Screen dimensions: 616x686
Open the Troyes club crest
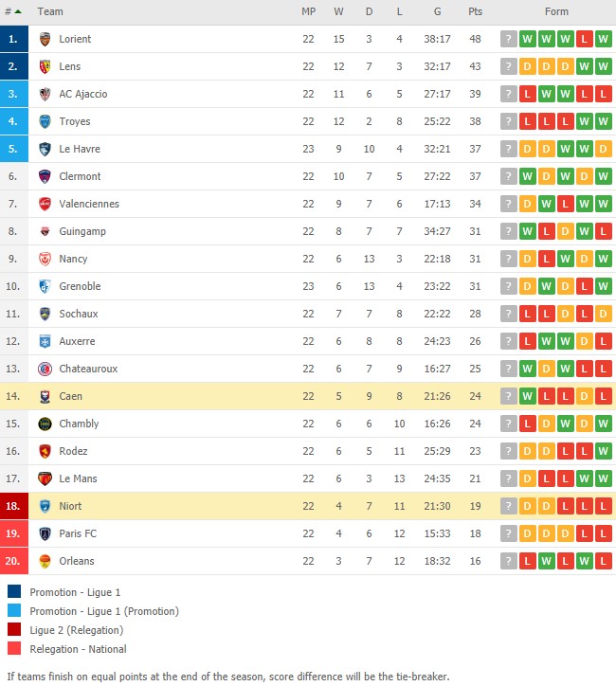[45, 121]
